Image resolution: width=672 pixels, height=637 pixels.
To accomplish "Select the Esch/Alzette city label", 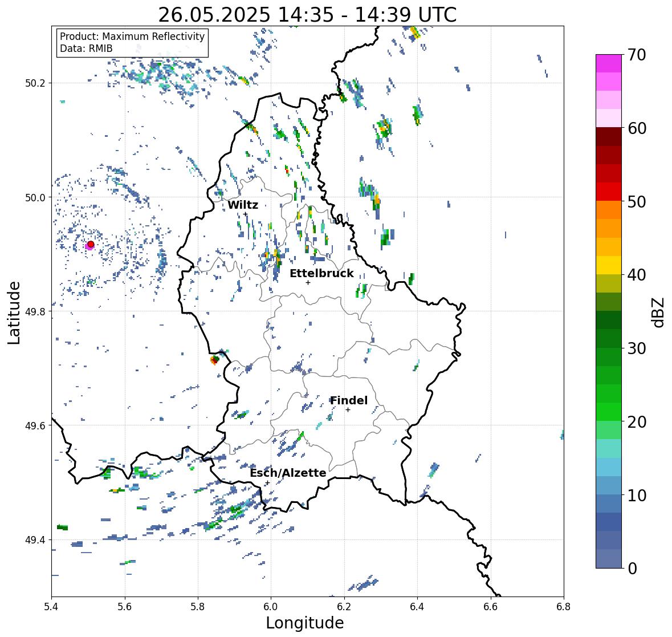I will (288, 473).
